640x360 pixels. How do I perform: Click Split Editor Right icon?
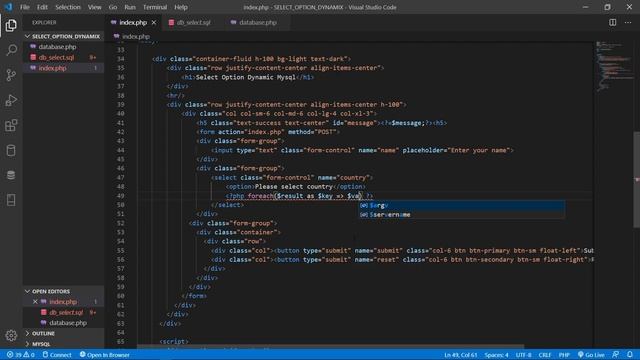tap(613, 22)
